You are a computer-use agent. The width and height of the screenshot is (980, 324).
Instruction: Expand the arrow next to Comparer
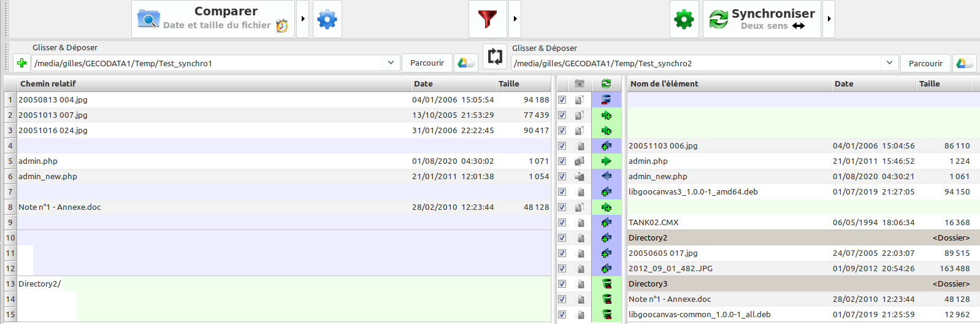click(303, 19)
